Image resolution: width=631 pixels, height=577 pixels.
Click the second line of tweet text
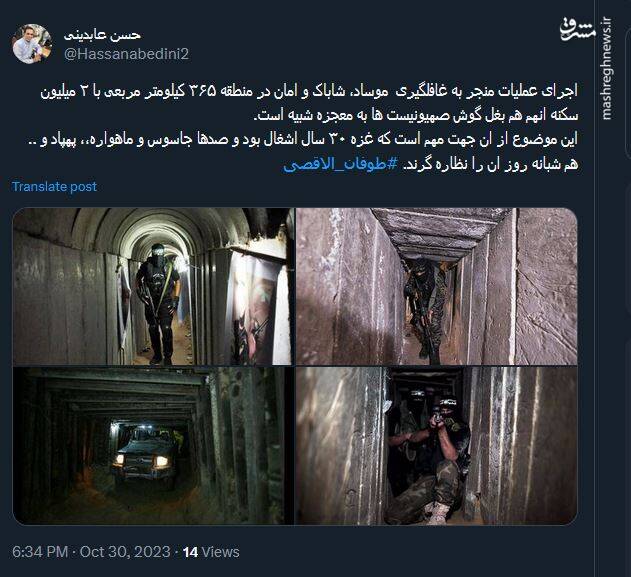coord(416,115)
